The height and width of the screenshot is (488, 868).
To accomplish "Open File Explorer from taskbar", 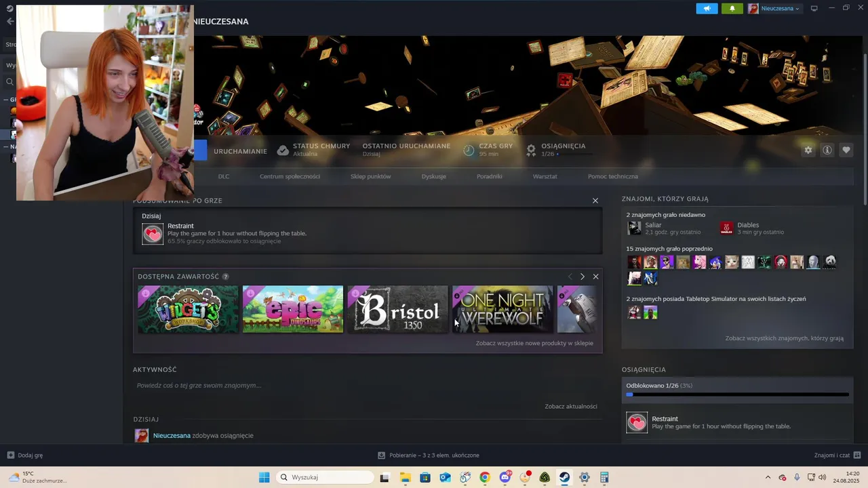I will point(405,477).
